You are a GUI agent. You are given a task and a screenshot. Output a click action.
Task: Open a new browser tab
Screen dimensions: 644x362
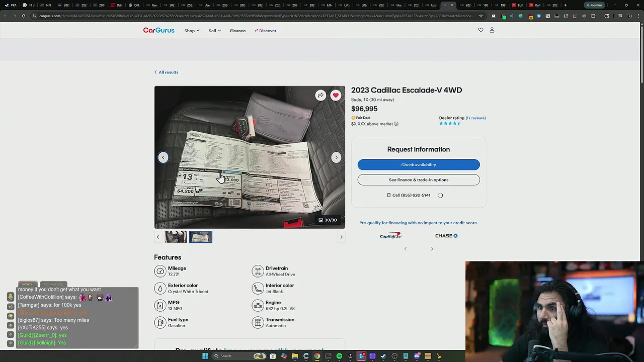566,5
